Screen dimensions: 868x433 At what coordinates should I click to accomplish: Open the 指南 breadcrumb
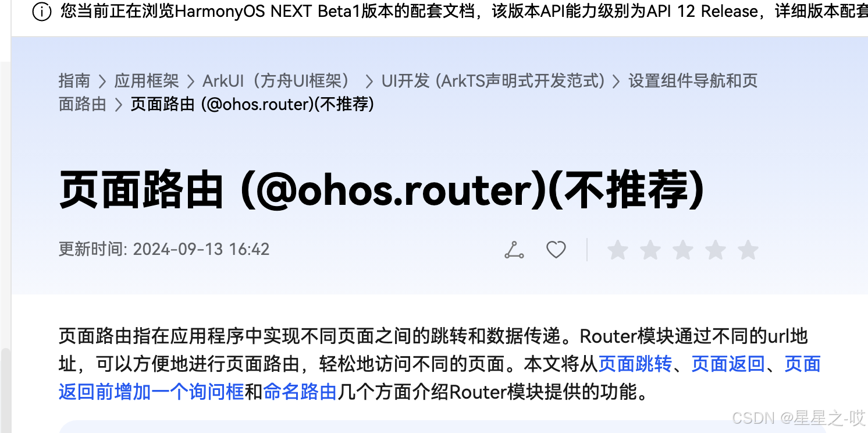[x=74, y=81]
